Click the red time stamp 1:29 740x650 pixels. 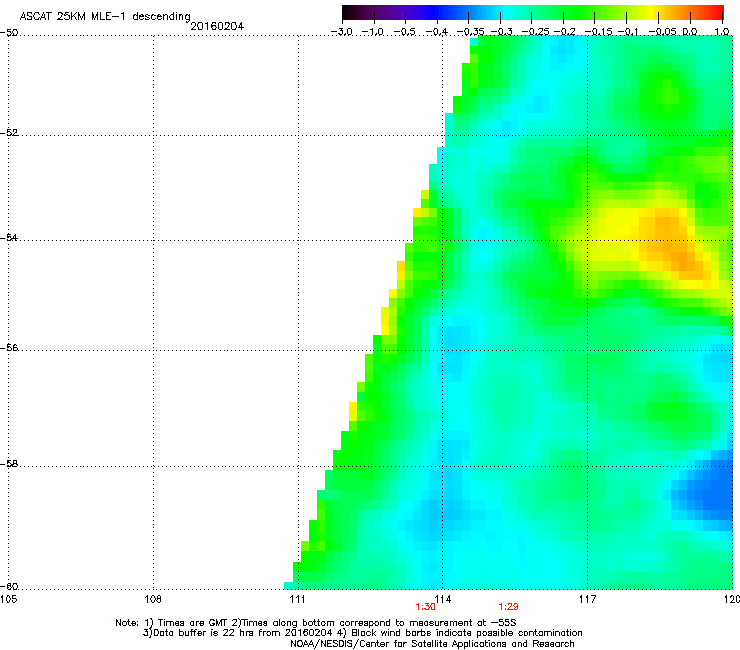point(508,607)
